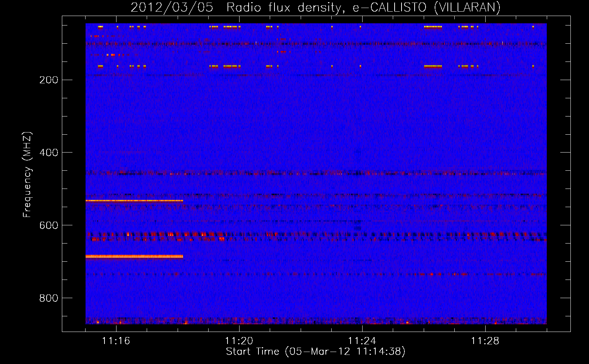Viewport: 589px width, 364px height.
Task: Click the bright orange emission band near 690 MHz
Action: pos(134,256)
